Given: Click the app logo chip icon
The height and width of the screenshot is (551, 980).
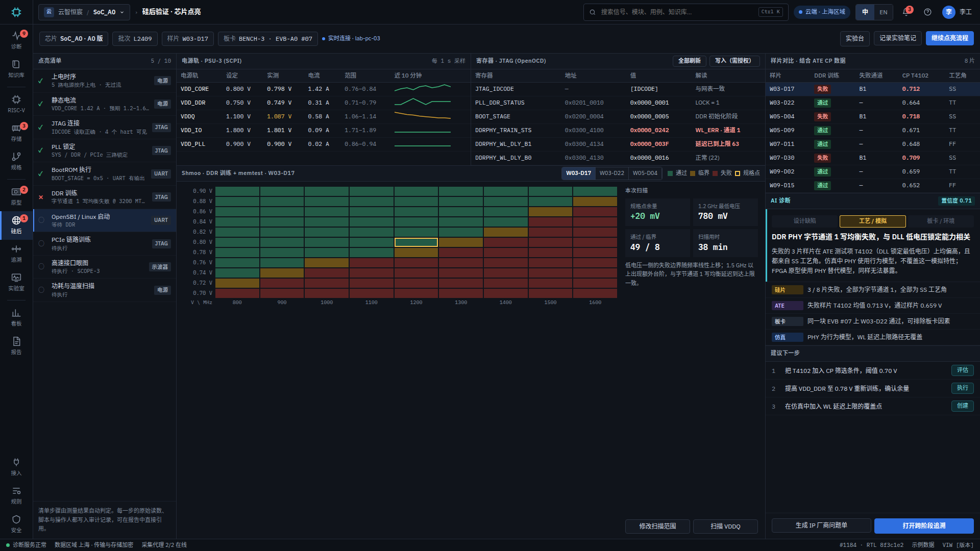Looking at the screenshot, I should [16, 12].
